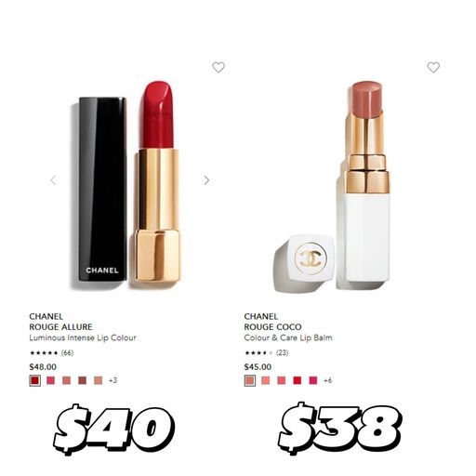Screen dimensions: 476x476
Task: View Rouge Allure star rating reviews (66)
Action: pos(51,352)
